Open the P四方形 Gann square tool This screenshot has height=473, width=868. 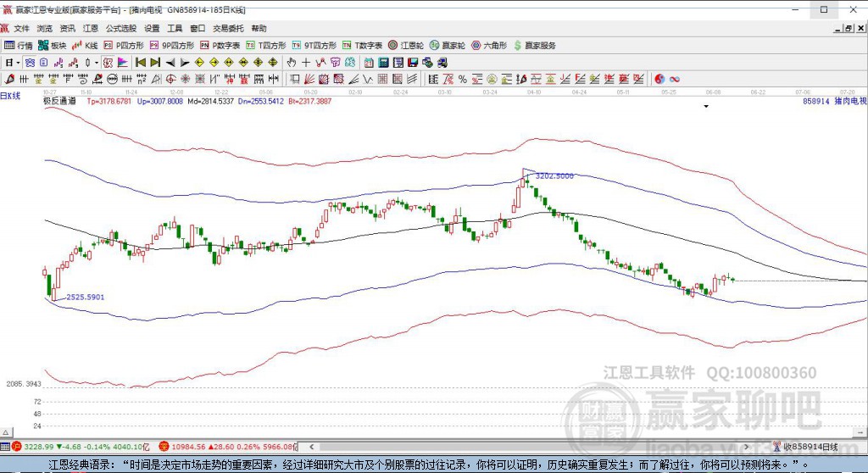pyautogui.click(x=124, y=46)
